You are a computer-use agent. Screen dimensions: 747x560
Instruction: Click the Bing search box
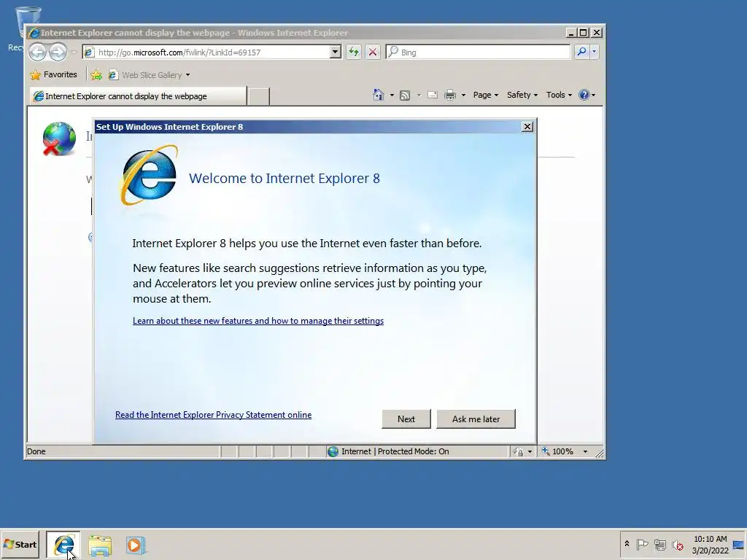478,52
